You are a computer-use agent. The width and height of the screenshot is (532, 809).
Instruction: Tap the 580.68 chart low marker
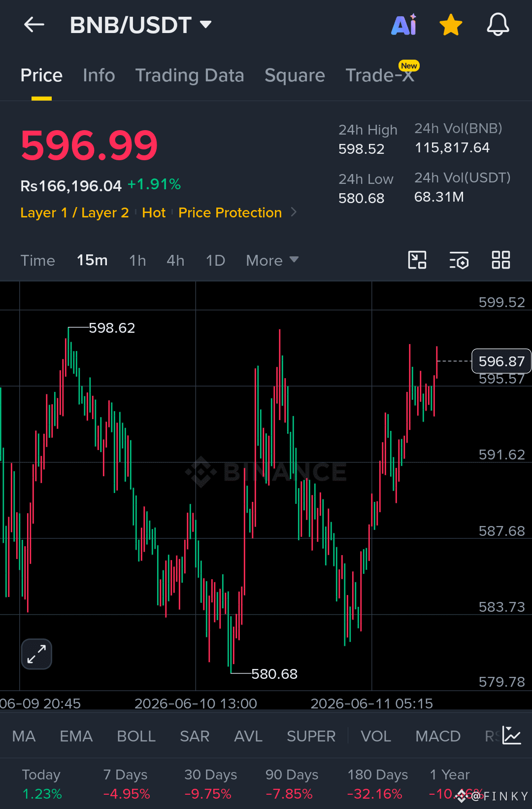pyautogui.click(x=274, y=674)
